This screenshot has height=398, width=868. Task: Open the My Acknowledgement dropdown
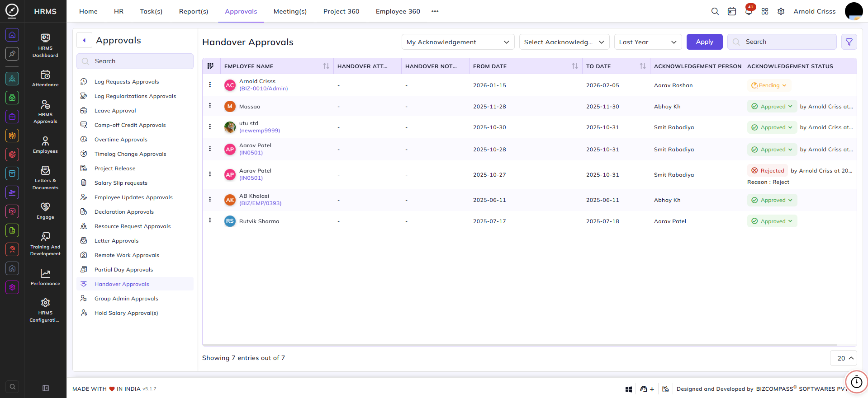click(458, 42)
